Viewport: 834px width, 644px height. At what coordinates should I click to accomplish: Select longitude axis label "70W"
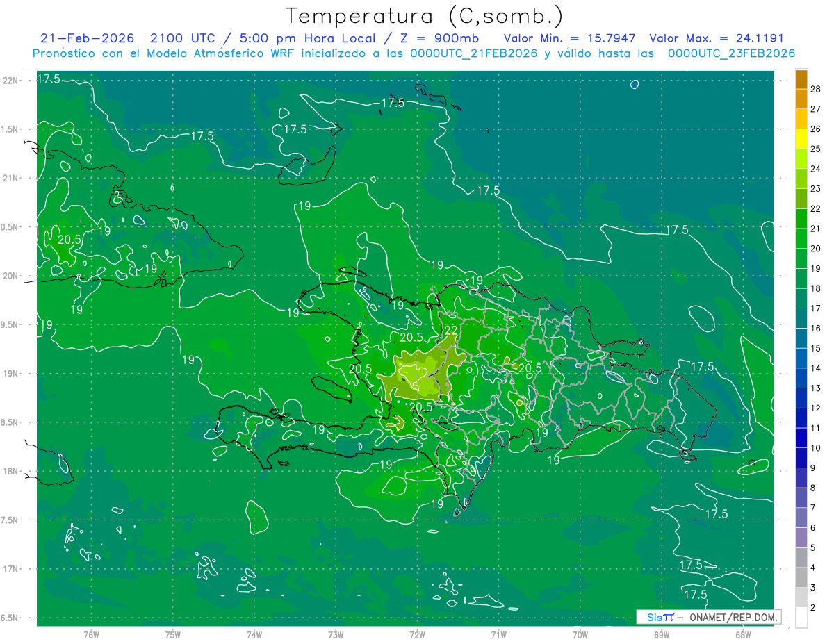[580, 634]
